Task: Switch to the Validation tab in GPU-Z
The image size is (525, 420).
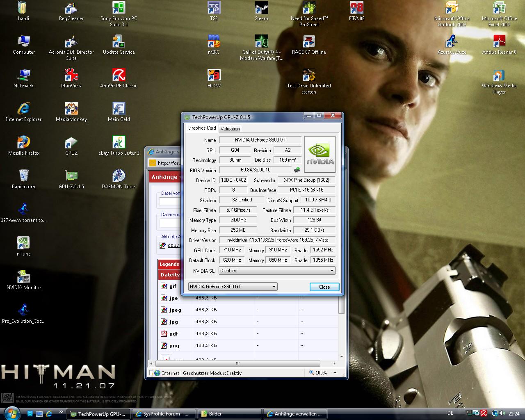Action: pyautogui.click(x=230, y=128)
